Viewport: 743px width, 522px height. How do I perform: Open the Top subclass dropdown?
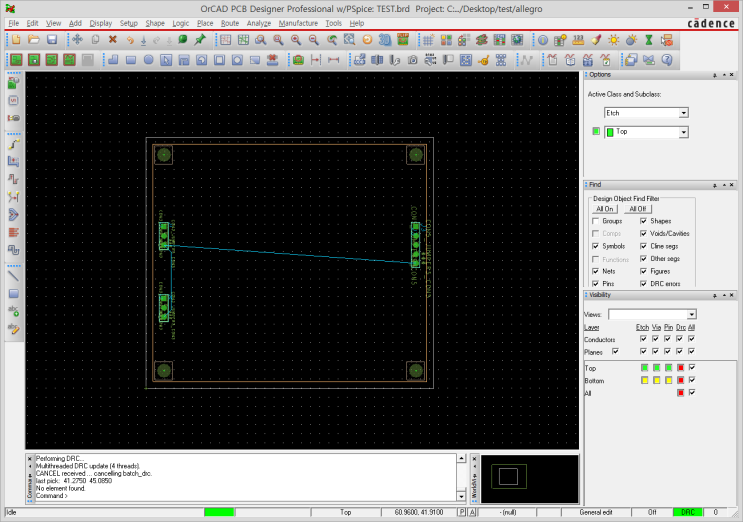point(683,132)
